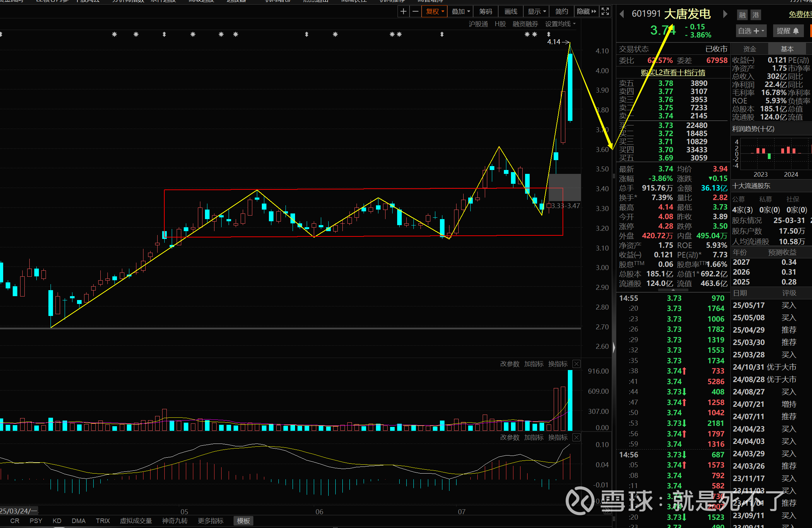Click the 模板 template button

pyautogui.click(x=243, y=521)
